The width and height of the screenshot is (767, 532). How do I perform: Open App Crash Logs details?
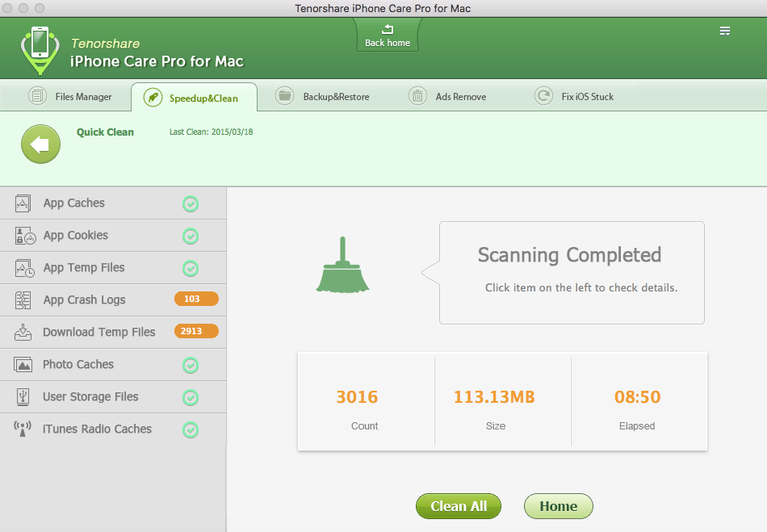pos(113,300)
